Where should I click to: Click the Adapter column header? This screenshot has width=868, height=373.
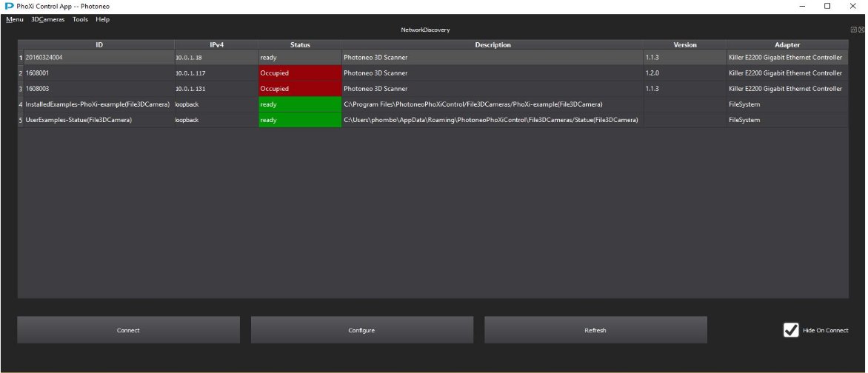point(787,45)
